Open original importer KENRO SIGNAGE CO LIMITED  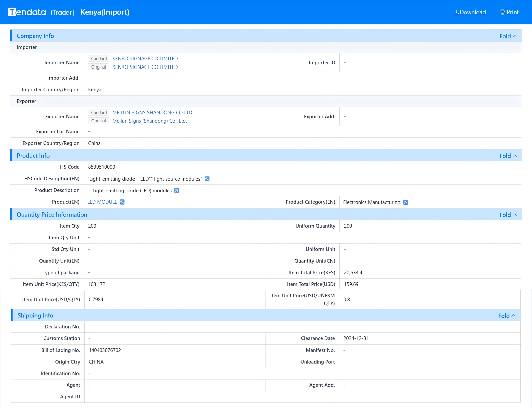[x=145, y=67]
